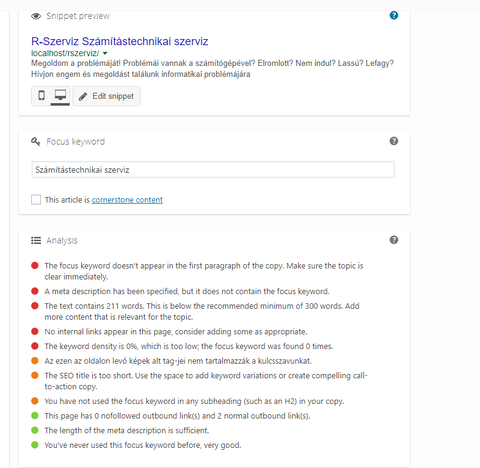Open the Analysis section help icon
Image resolution: width=480 pixels, height=468 pixels.
pos(394,240)
